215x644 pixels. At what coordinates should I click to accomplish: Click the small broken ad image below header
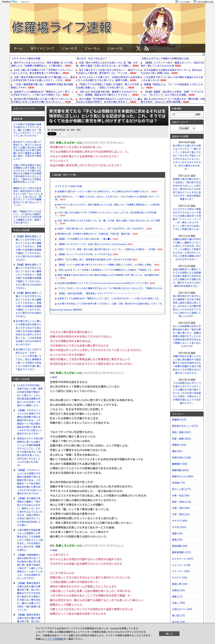pos(204,54)
